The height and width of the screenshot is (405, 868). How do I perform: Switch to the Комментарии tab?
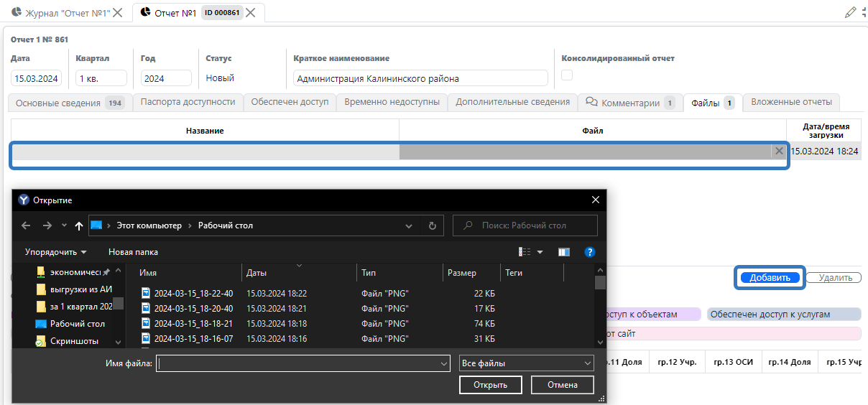pos(629,103)
